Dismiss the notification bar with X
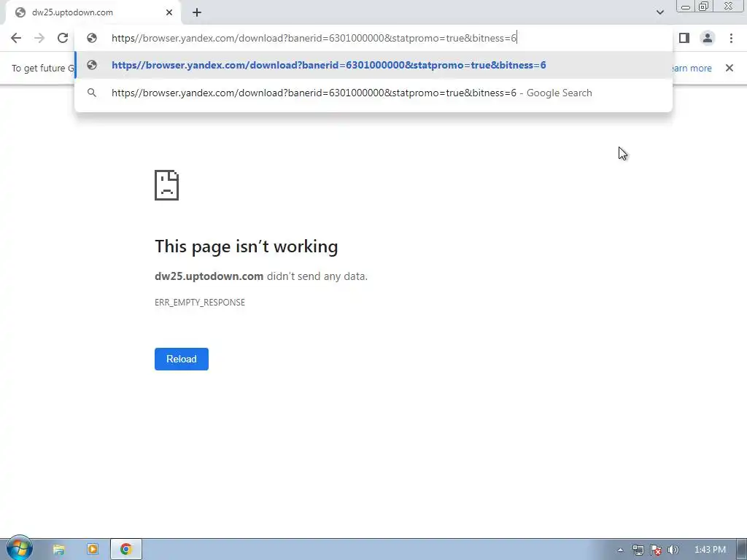This screenshot has height=560, width=747. point(729,68)
